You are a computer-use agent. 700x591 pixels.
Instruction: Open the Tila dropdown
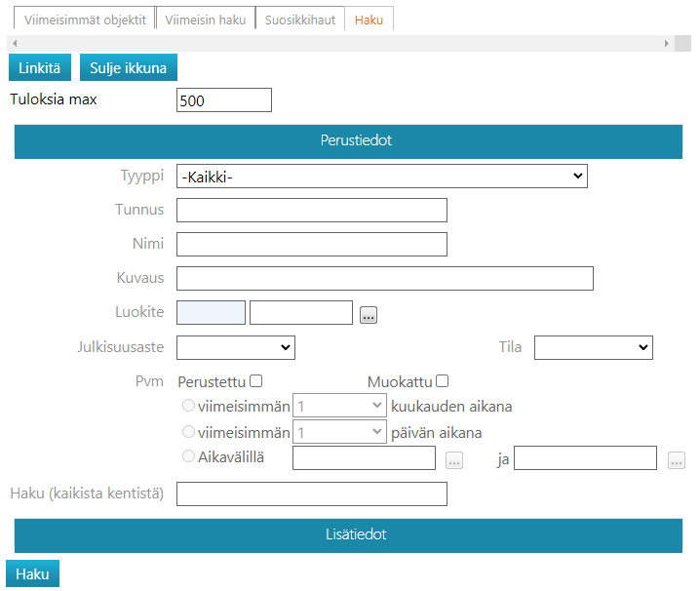(x=593, y=347)
